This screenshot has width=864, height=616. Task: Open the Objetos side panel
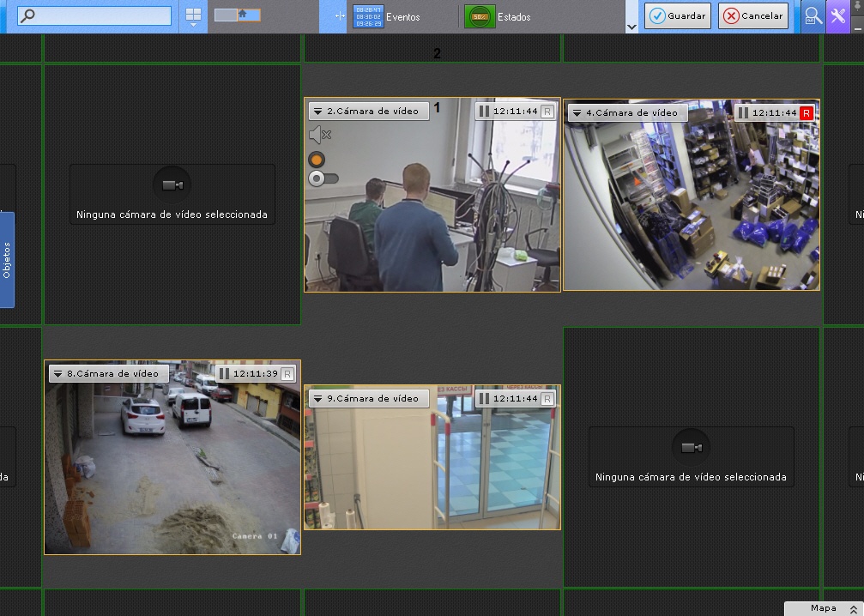[x=7, y=260]
